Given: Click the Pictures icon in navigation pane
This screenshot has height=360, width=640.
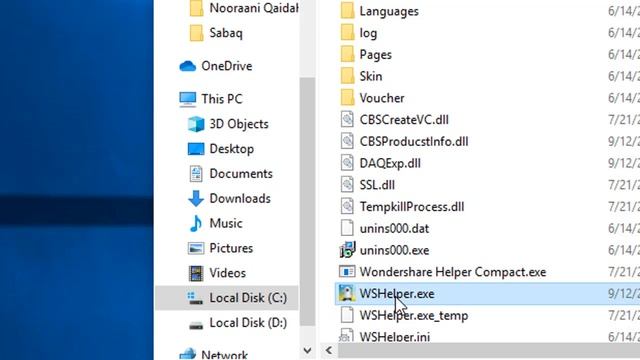Looking at the screenshot, I should [x=196, y=248].
